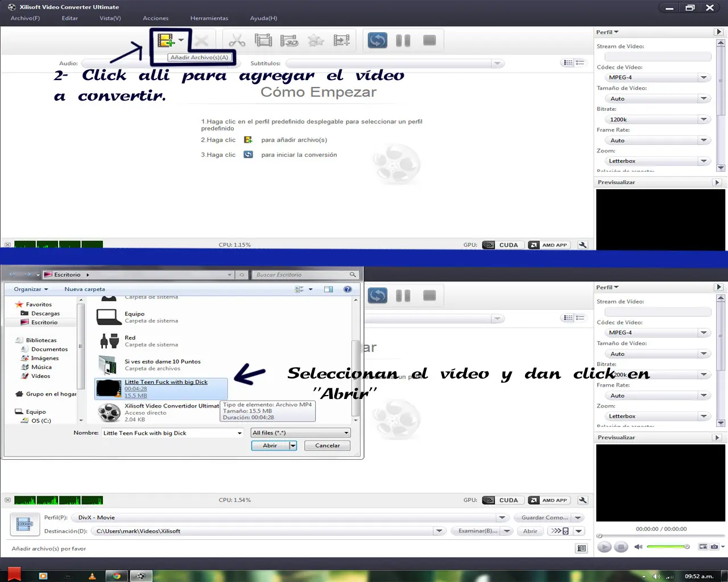Image resolution: width=728 pixels, height=582 pixels.
Task: Open the Acciones menu
Action: tap(156, 18)
